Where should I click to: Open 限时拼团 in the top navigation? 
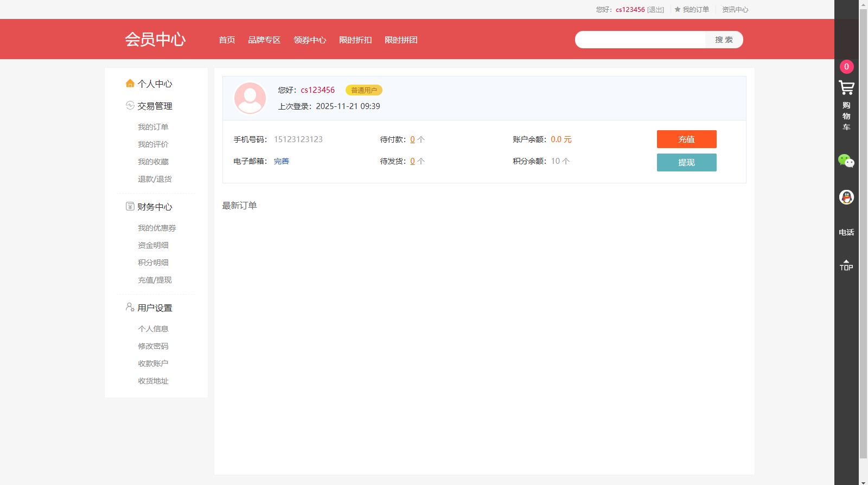pyautogui.click(x=401, y=40)
